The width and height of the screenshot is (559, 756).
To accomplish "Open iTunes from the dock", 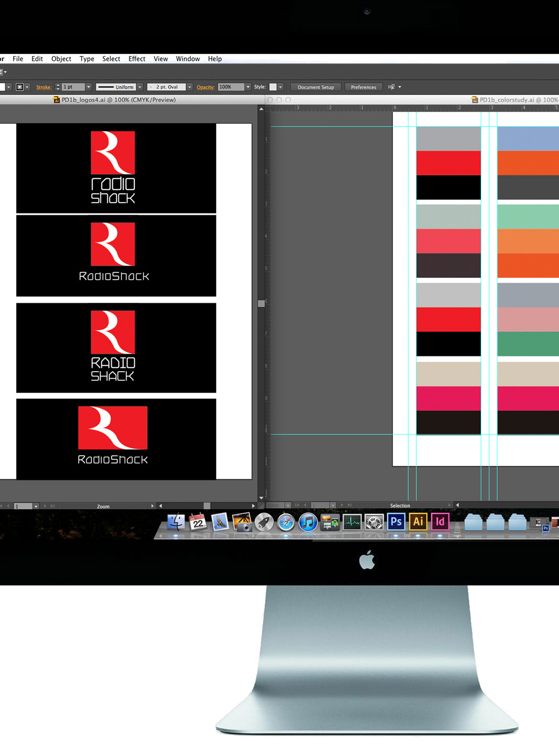I will pos(308,522).
